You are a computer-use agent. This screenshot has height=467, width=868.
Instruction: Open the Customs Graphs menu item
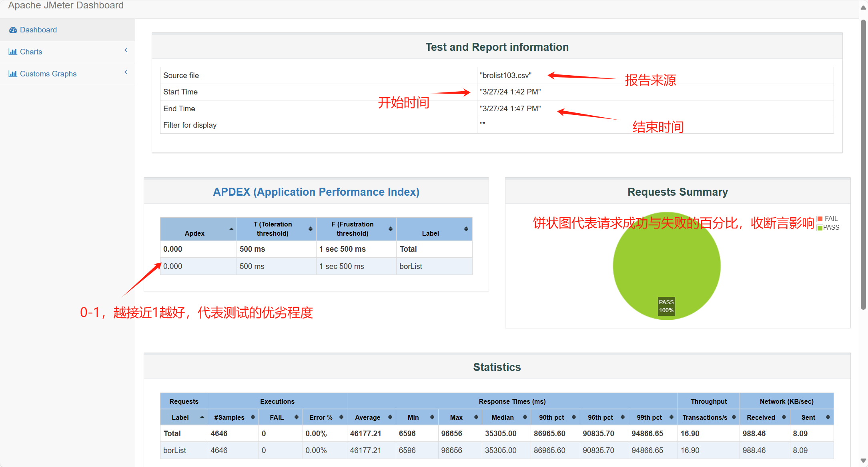48,74
